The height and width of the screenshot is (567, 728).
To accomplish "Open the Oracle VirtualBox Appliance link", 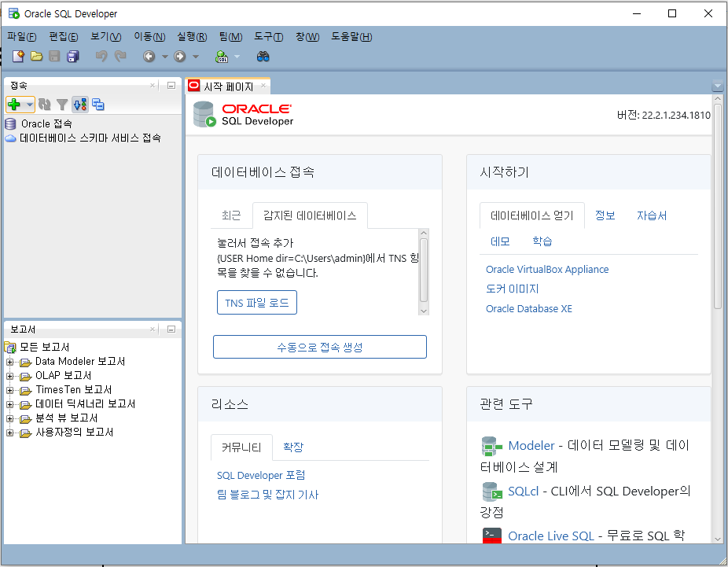I will coord(547,269).
